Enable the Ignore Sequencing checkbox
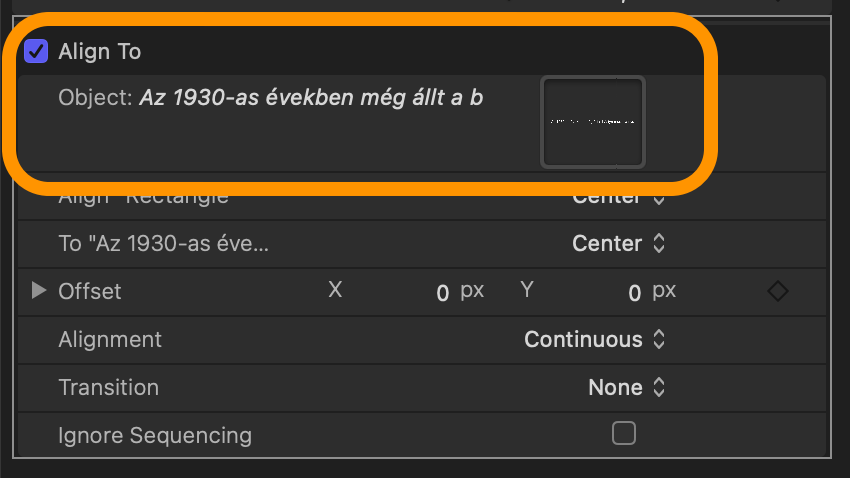This screenshot has height=478, width=850. click(623, 434)
